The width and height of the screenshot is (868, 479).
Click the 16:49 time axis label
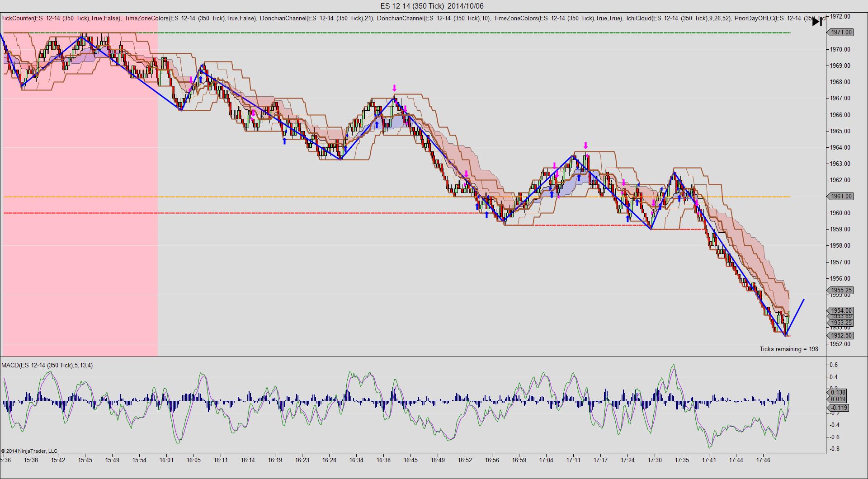438,460
